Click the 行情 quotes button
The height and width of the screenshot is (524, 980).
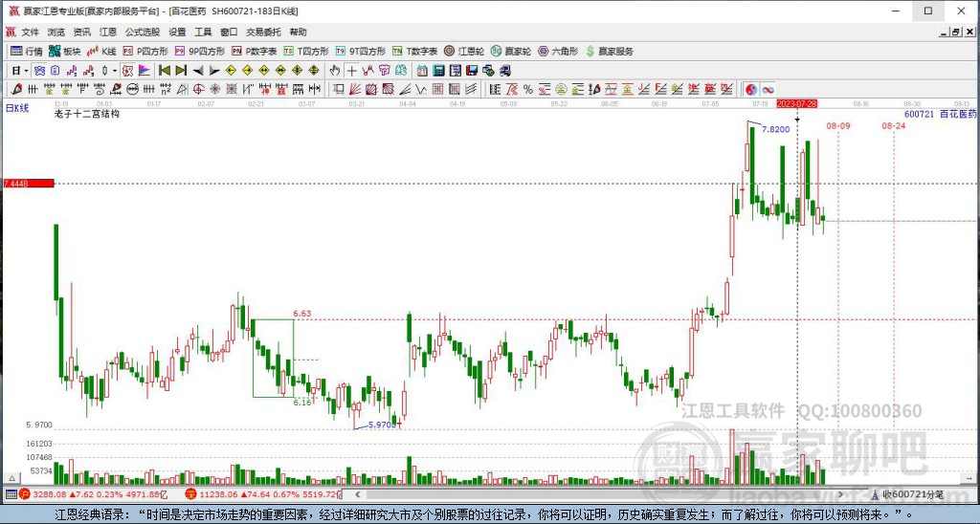pos(27,52)
